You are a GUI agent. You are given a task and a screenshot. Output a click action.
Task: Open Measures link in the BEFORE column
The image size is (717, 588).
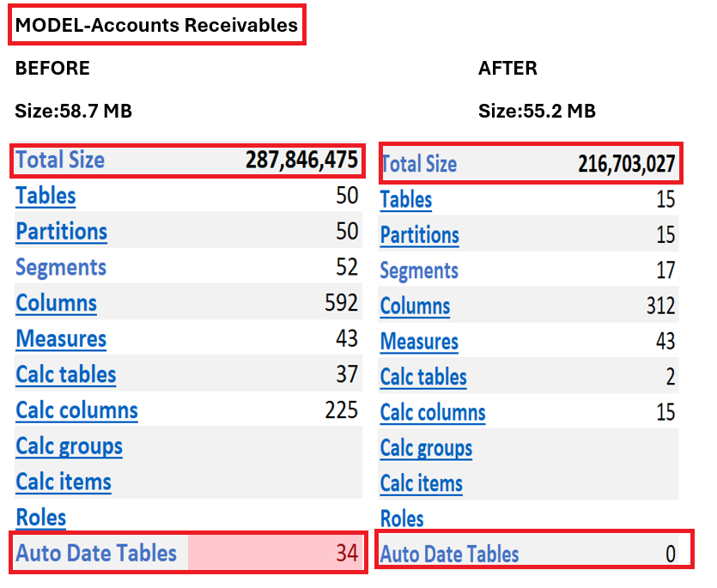(x=61, y=339)
